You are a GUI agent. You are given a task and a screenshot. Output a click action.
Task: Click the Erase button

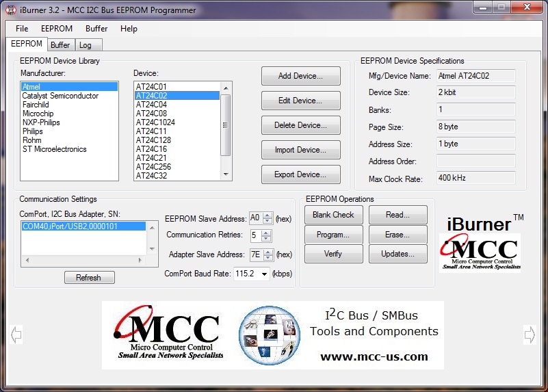coord(397,235)
